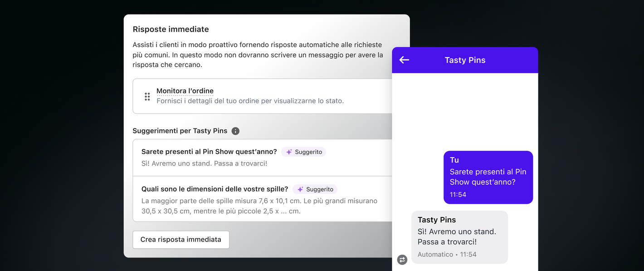Screen dimensions: 644x271
Task: Click the spille measurements answer text
Action: 259,206
